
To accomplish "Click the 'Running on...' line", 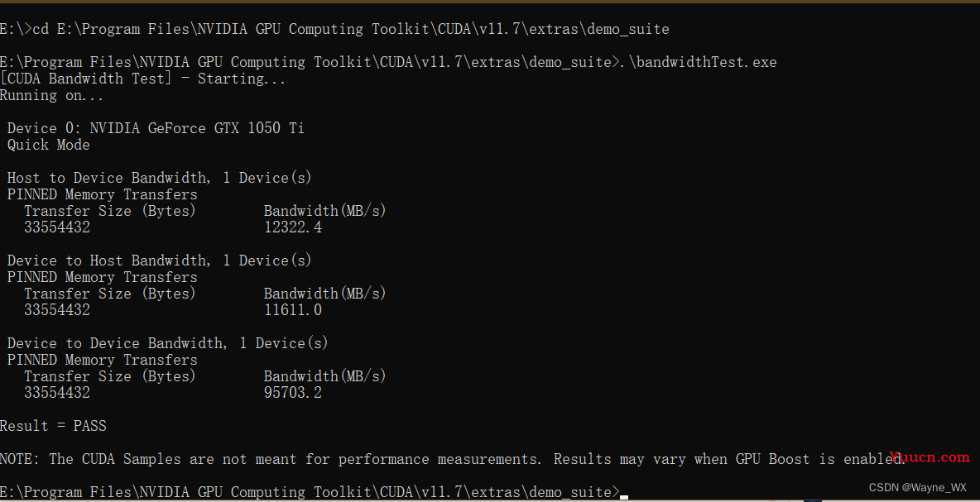I will click(x=52, y=96).
